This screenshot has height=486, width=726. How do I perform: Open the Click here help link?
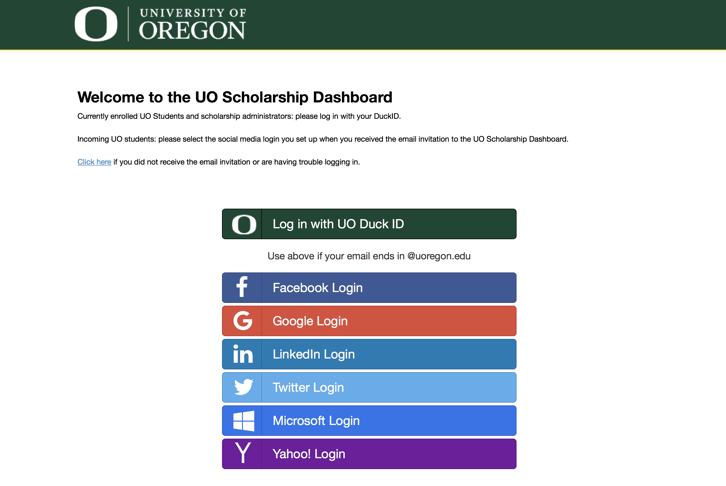(x=94, y=162)
